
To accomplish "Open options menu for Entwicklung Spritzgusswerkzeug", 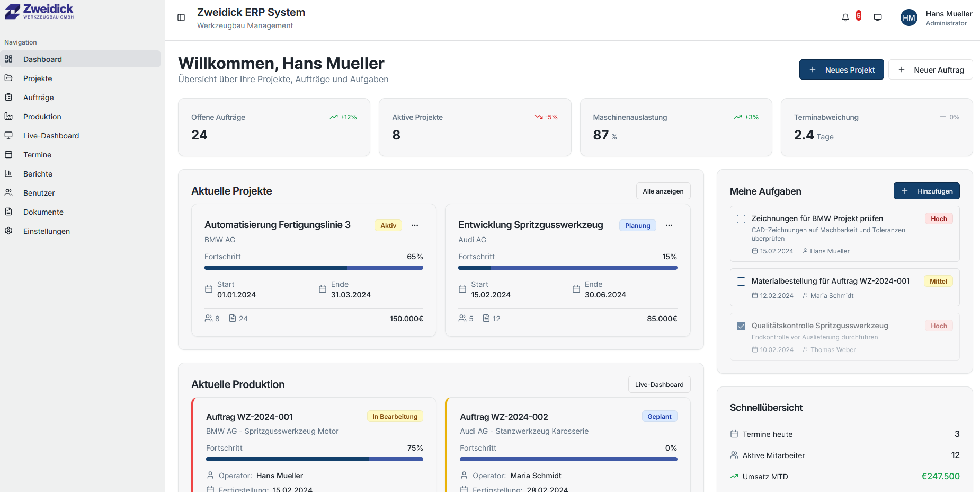I will coord(669,225).
